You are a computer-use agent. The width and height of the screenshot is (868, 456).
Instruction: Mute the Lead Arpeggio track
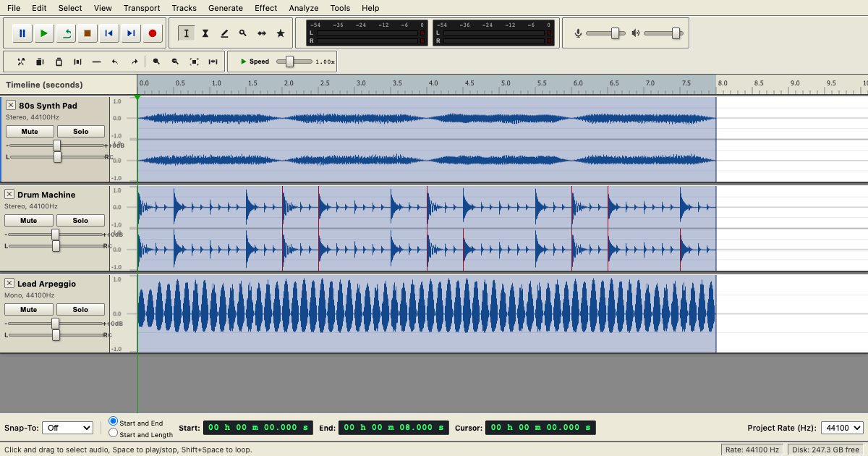tap(29, 310)
